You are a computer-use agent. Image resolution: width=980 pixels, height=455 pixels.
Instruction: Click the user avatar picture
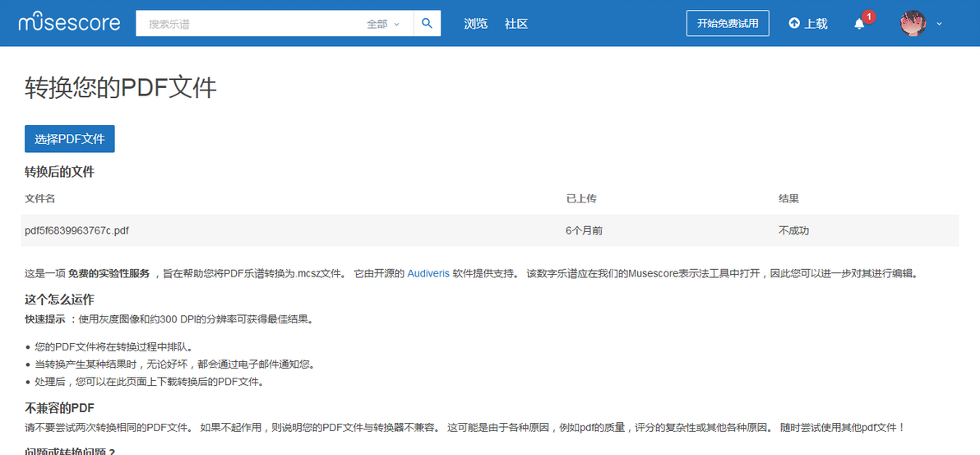point(913,24)
